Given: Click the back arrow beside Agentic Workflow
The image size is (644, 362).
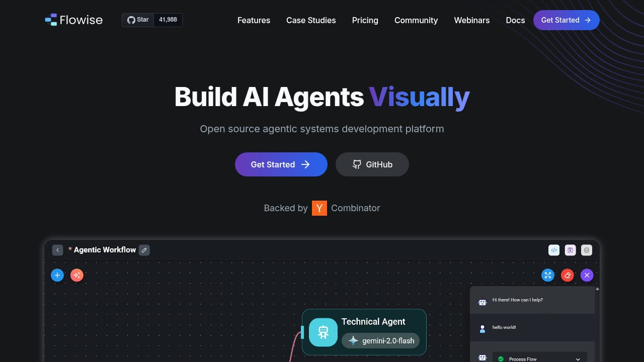Looking at the screenshot, I should point(57,250).
